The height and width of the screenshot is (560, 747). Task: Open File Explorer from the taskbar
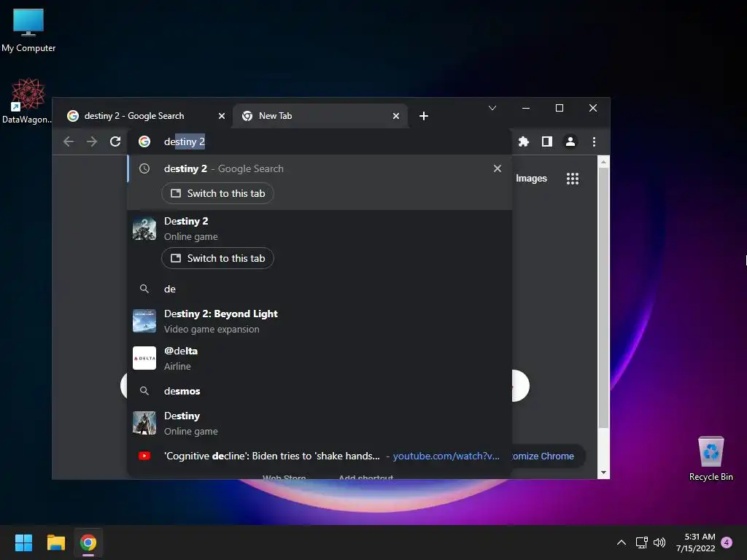click(55, 542)
